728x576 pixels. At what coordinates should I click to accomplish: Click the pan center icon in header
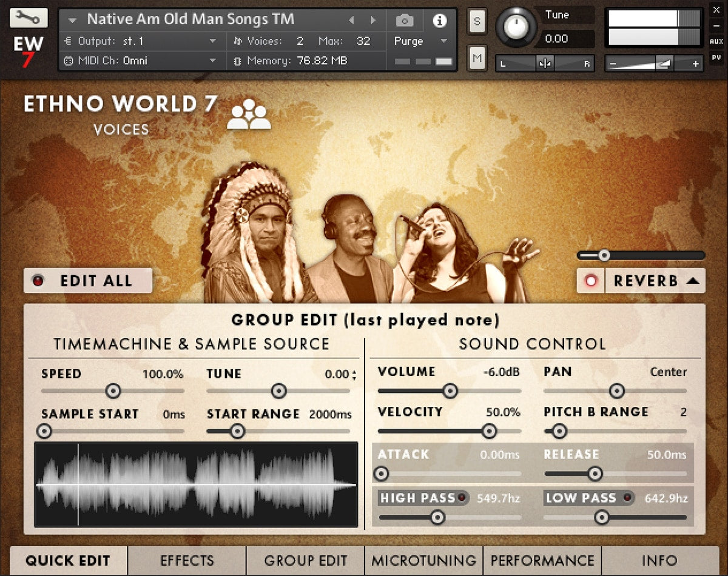[x=544, y=63]
